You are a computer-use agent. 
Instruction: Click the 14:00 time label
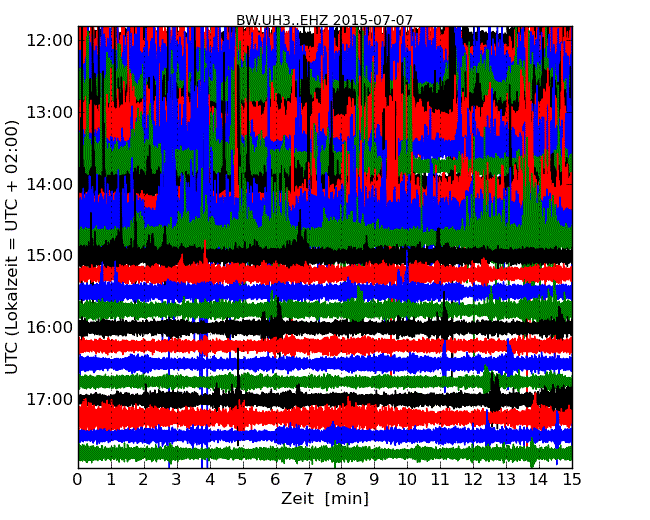click(x=50, y=184)
